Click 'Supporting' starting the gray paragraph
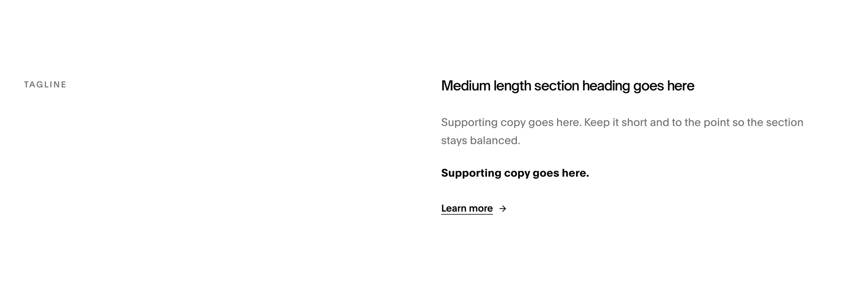Viewport: 868px width, 293px height. 469,122
